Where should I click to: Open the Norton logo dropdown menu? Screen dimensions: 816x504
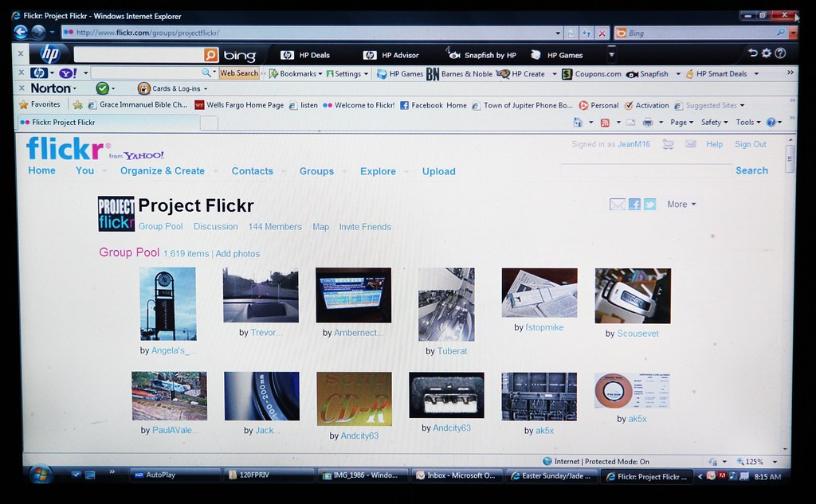coord(53,88)
